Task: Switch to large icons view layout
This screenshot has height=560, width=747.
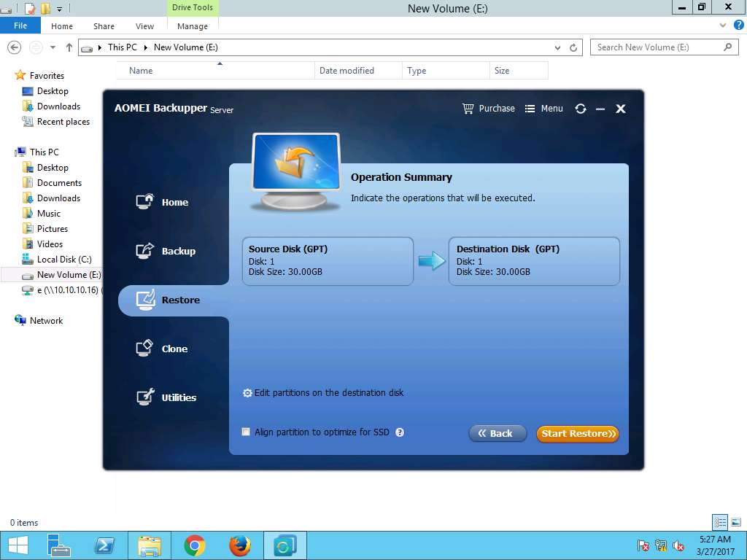Action: [x=735, y=522]
